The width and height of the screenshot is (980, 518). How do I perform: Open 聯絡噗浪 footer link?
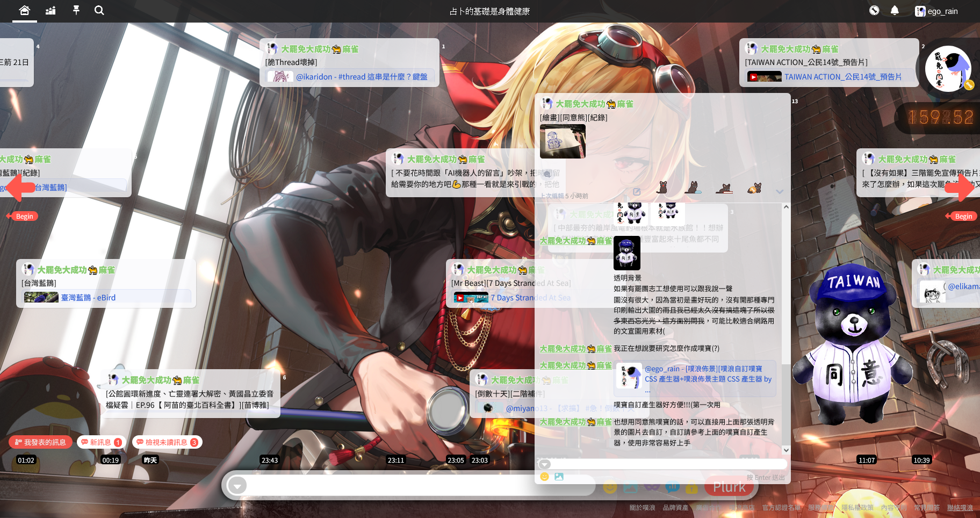[960, 507]
